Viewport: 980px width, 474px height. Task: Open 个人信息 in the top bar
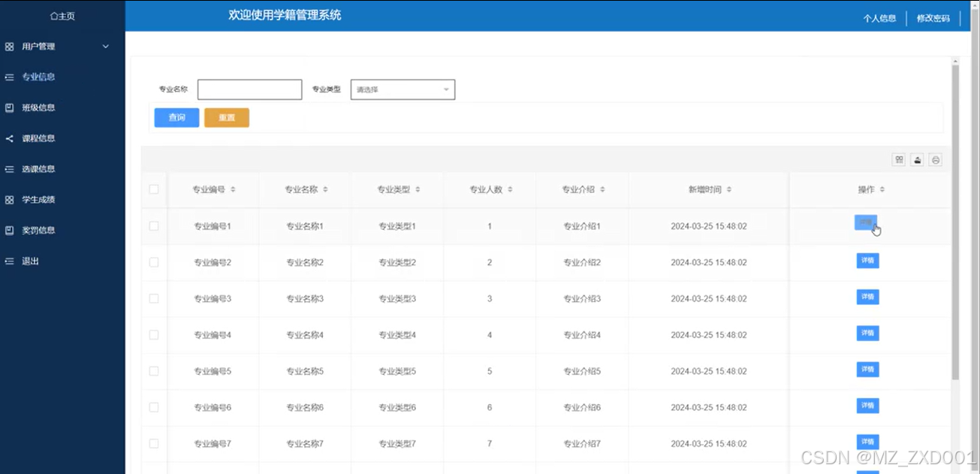(x=879, y=18)
